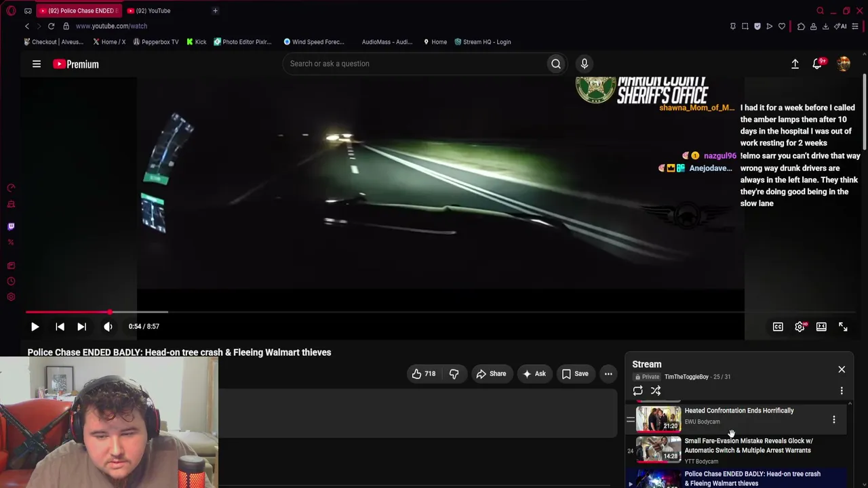The height and width of the screenshot is (488, 868).
Task: Open the YouTube guide hamburger menu
Action: pyautogui.click(x=37, y=64)
